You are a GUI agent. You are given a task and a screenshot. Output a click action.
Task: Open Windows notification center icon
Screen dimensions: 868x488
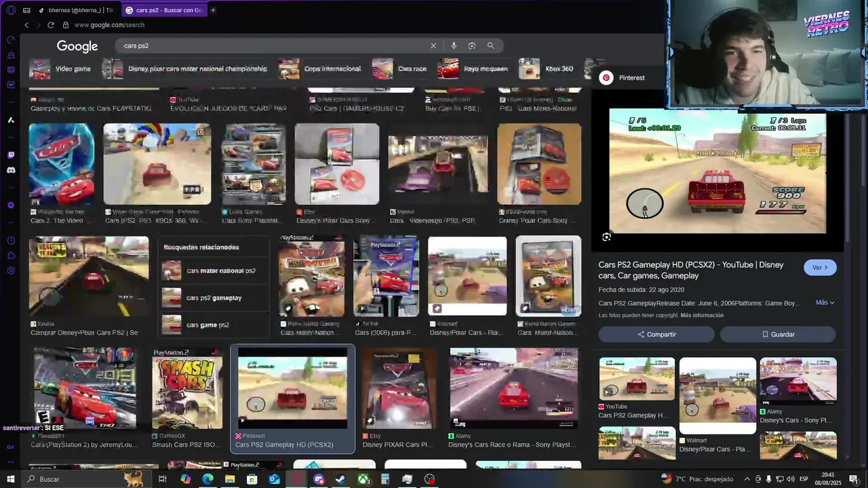tap(854, 479)
